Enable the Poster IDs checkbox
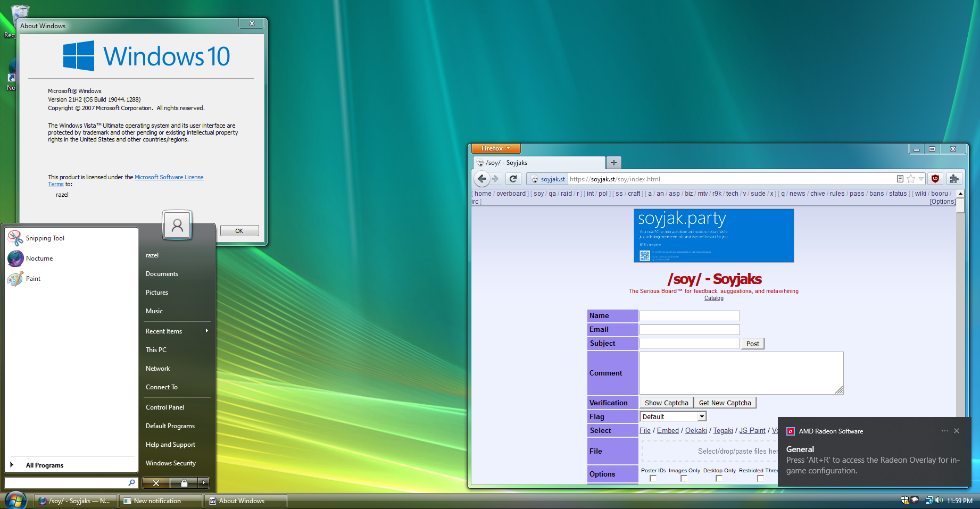This screenshot has height=509, width=980. [x=653, y=479]
